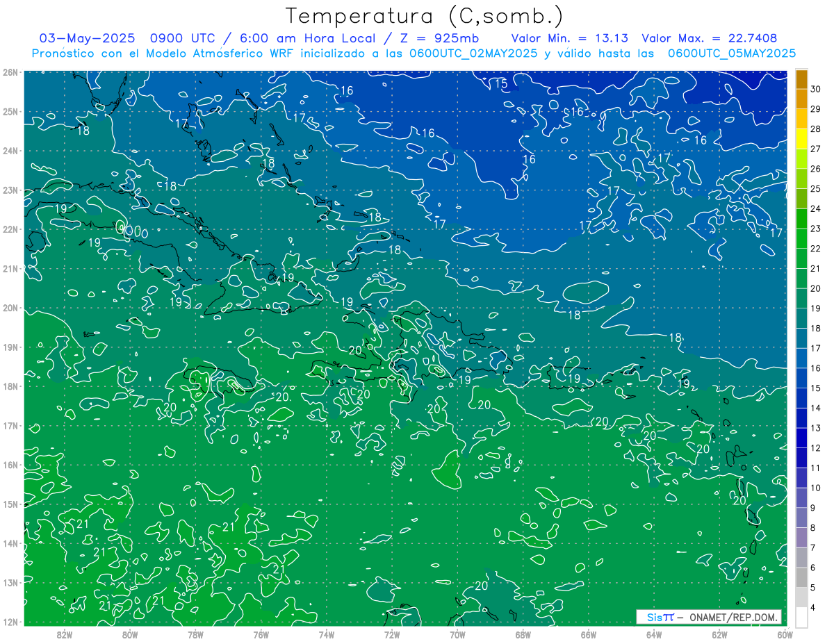Image resolution: width=834 pixels, height=644 pixels.
Task: Click the color scale label '13'
Action: pyautogui.click(x=816, y=428)
